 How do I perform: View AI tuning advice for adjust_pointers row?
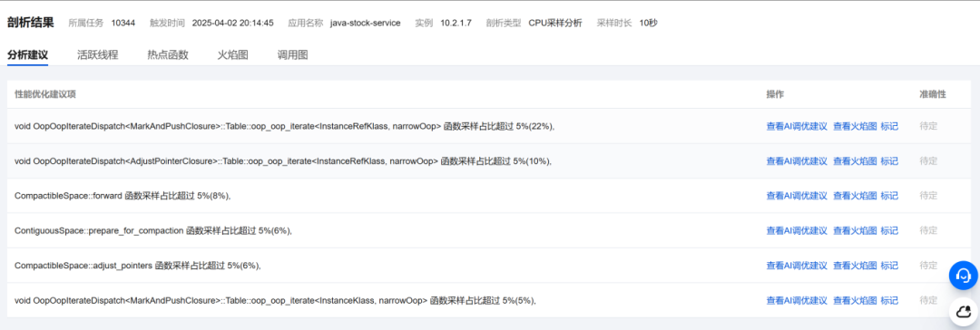pos(797,266)
